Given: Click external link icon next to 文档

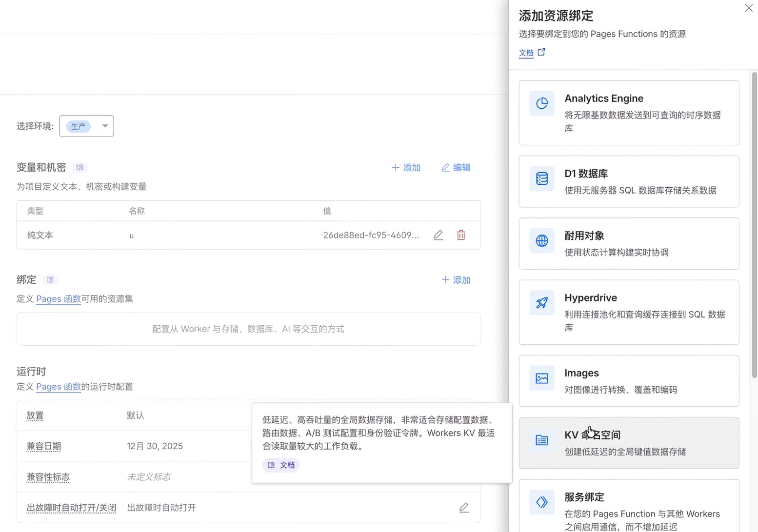Looking at the screenshot, I should [541, 52].
